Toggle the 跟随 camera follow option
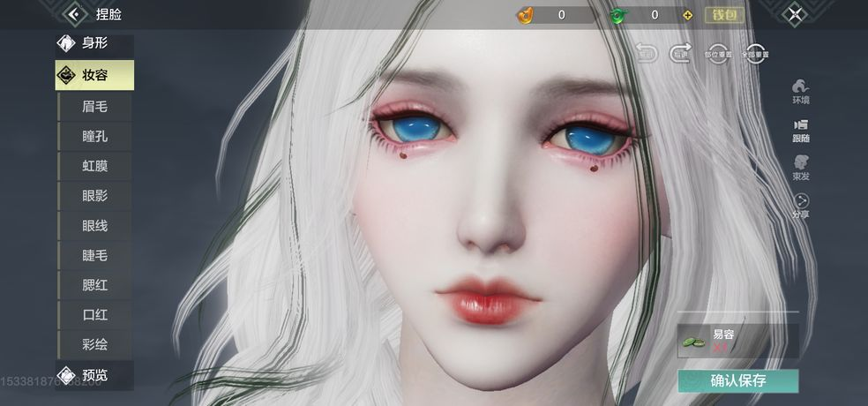868x406 pixels. pos(801,129)
